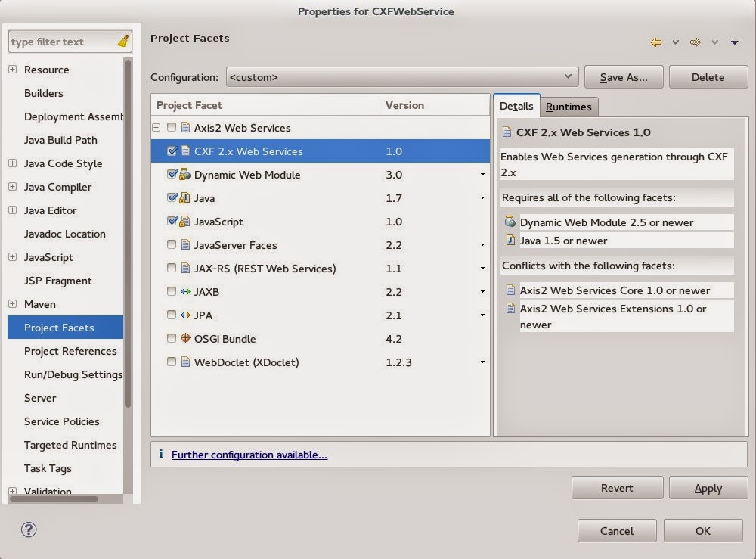The image size is (756, 559).
Task: Enable the JAXB facet checkbox
Action: [171, 291]
